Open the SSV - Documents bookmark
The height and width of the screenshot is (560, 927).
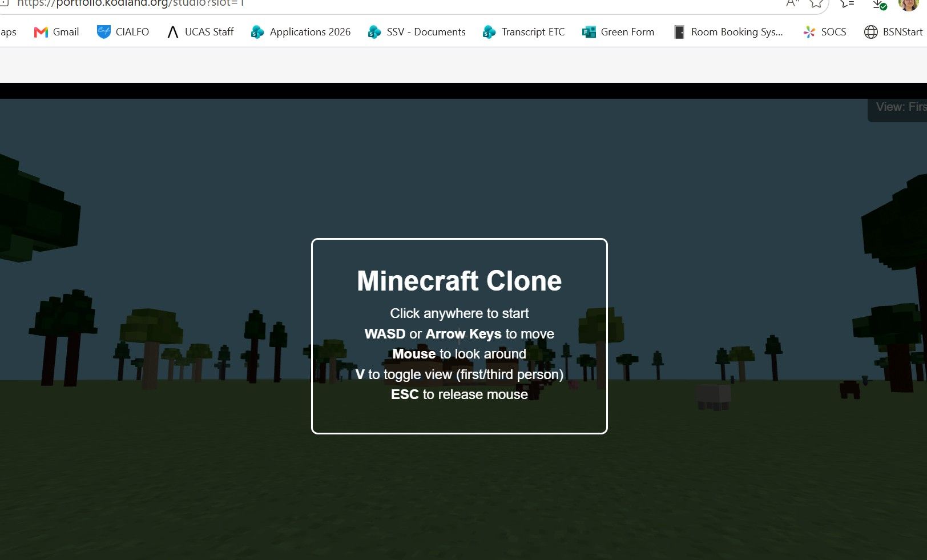[417, 32]
